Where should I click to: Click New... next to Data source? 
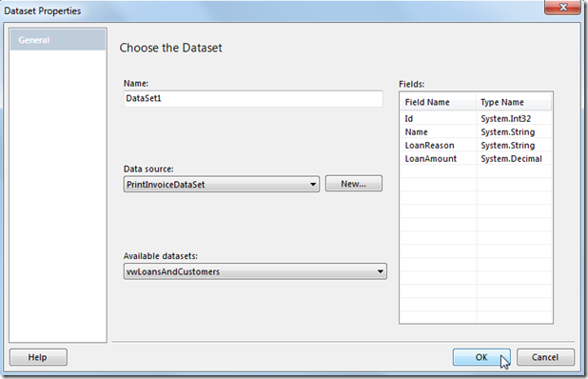(x=354, y=184)
